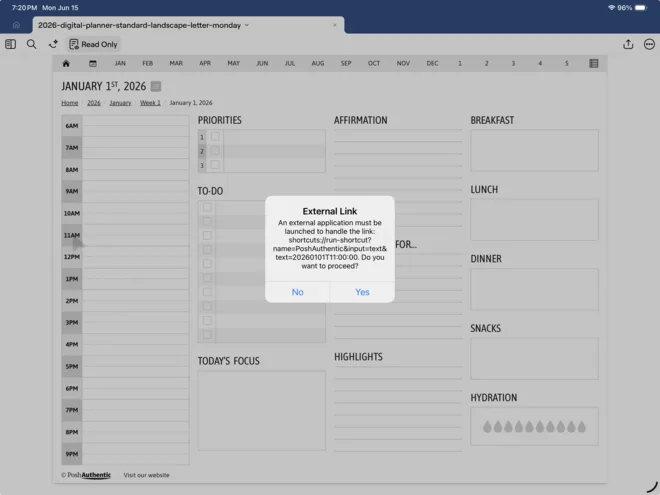Viewport: 660px width, 495px height.
Task: Select the planner document tab
Action: pos(189,25)
